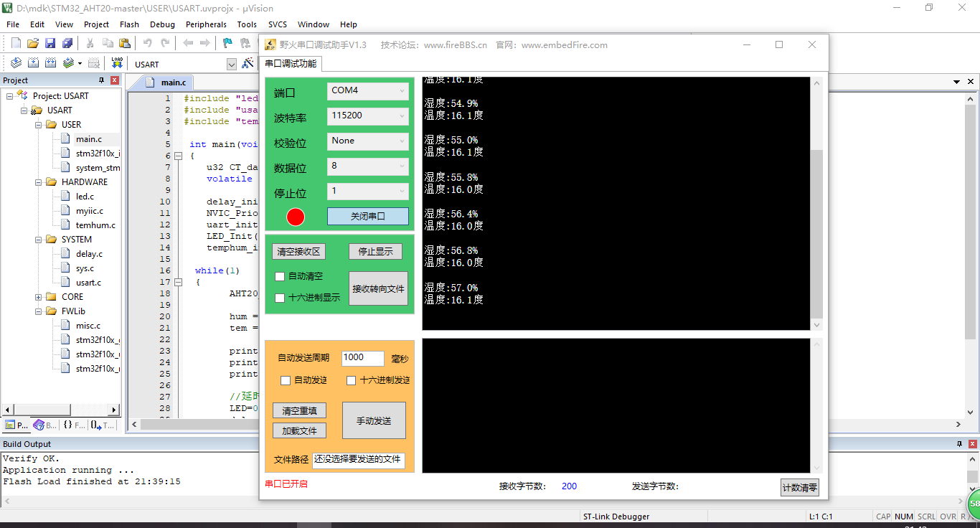Pin the Project panel
The width and height of the screenshot is (980, 528).
pyautogui.click(x=102, y=80)
